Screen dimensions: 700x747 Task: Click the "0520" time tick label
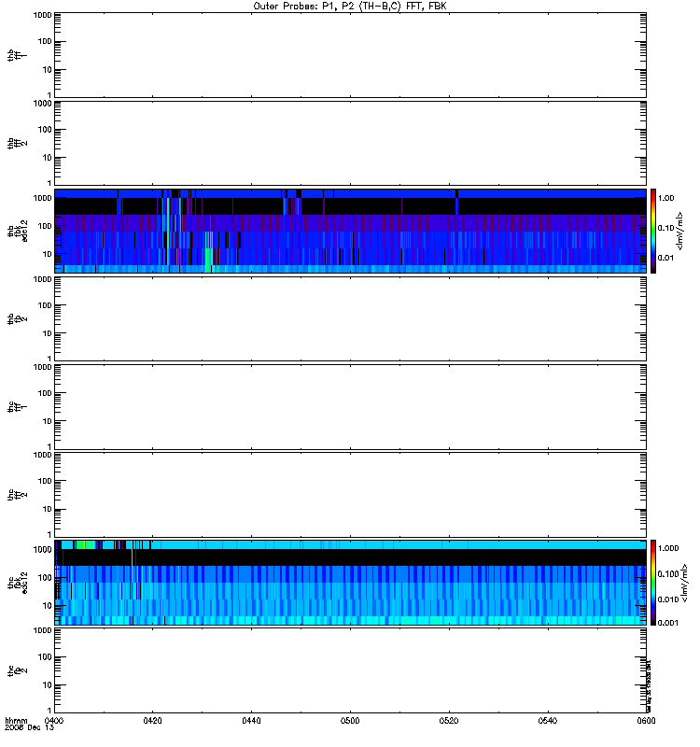coord(449,720)
